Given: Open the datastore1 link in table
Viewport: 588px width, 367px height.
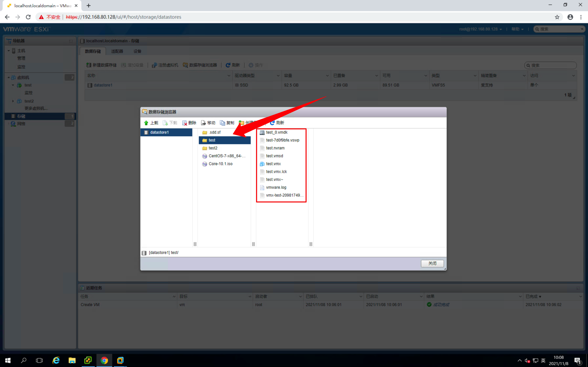Looking at the screenshot, I should pos(103,85).
